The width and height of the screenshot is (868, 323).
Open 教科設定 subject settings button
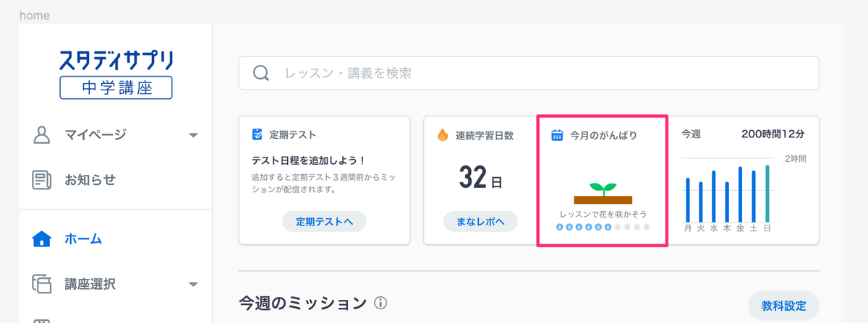[x=784, y=306]
